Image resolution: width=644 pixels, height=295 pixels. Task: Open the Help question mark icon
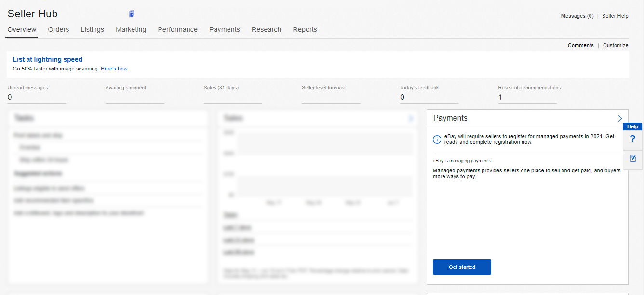pos(632,139)
